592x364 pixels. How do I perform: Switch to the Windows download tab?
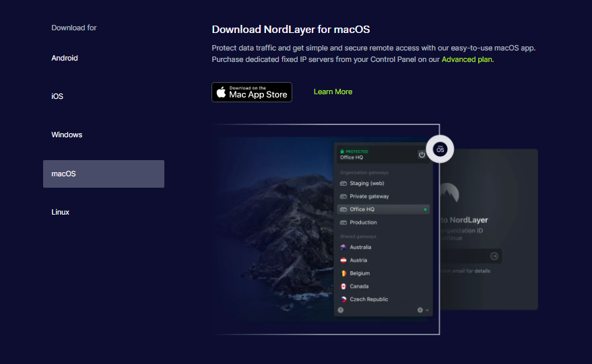pos(67,135)
